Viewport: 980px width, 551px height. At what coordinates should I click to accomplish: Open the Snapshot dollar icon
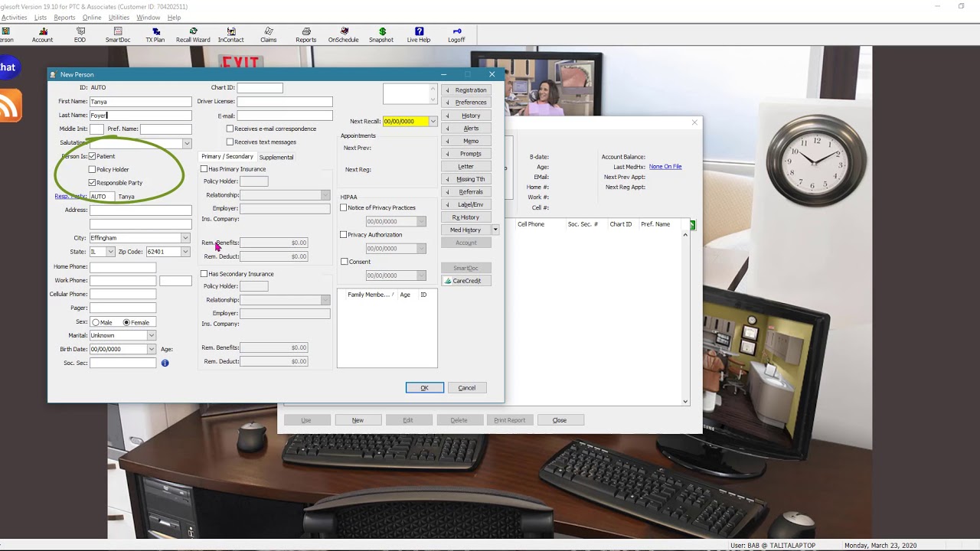click(x=381, y=35)
